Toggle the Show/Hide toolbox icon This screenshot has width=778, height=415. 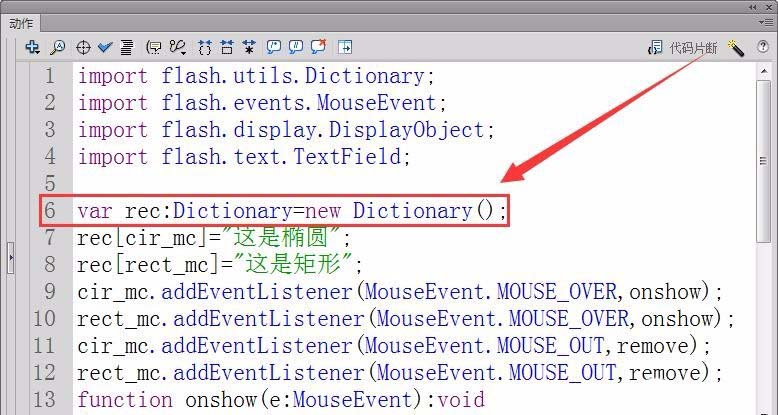(345, 47)
